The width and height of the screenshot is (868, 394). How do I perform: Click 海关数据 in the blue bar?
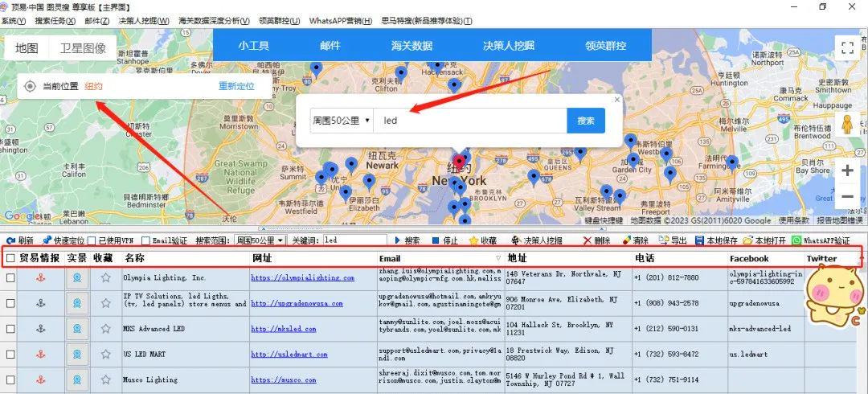coord(411,46)
